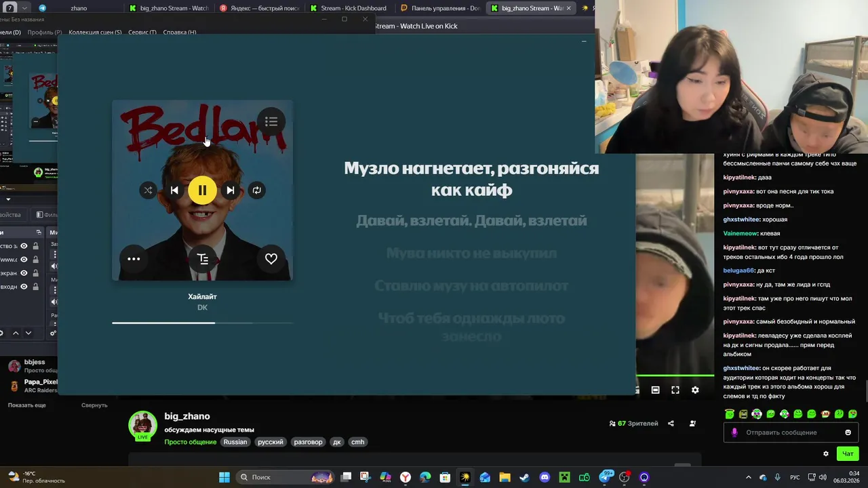This screenshot has height=488, width=868.
Task: Move the OBS source up with the arrow
Action: 16,333
